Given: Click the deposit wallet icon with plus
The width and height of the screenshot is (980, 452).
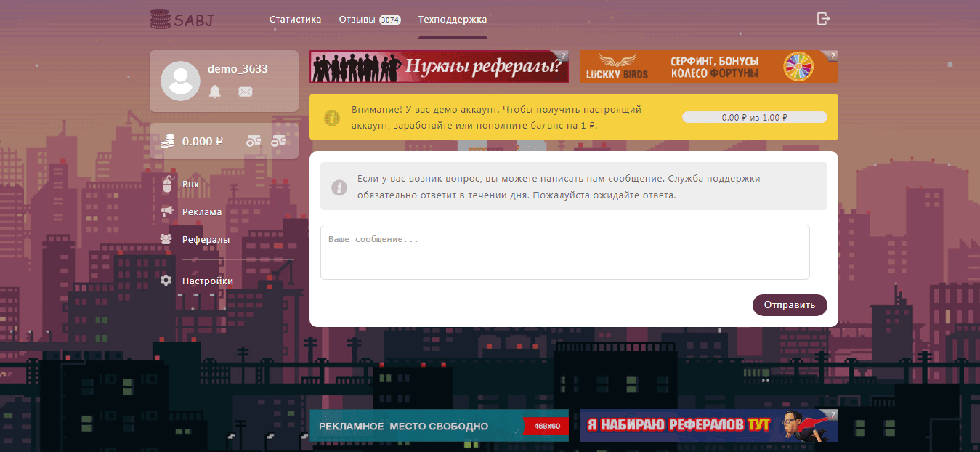Looking at the screenshot, I should 254,141.
